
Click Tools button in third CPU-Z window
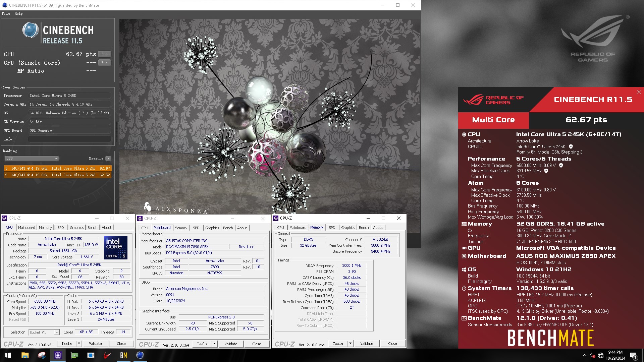(x=338, y=344)
